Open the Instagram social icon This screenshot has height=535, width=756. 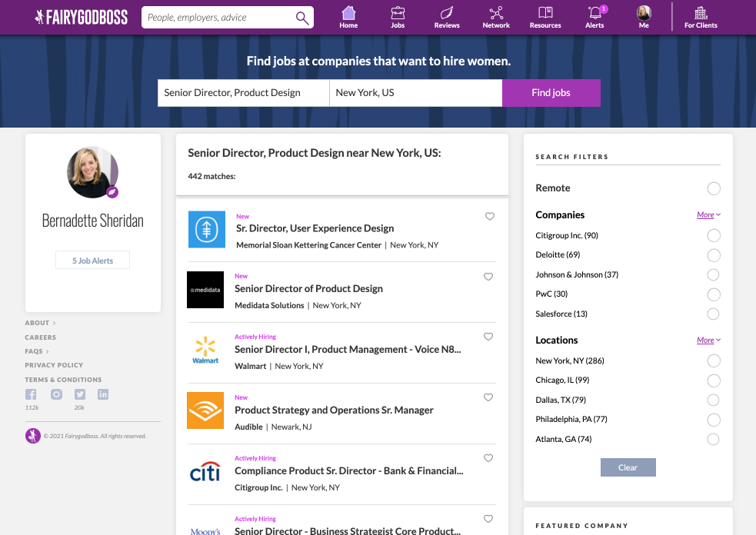pyautogui.click(x=56, y=394)
